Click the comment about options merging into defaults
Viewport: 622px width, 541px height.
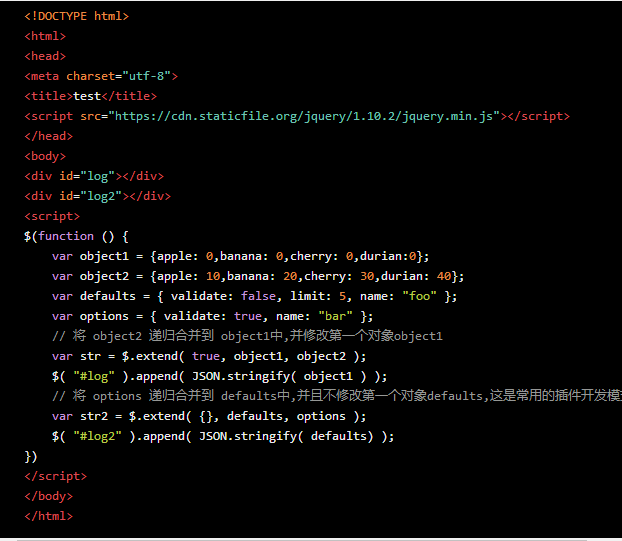coord(337,396)
